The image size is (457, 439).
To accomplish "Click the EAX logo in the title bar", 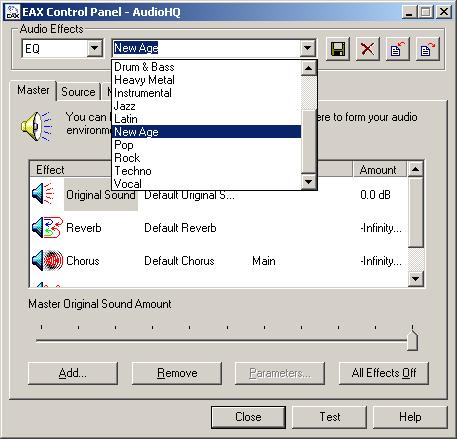I will (x=13, y=12).
